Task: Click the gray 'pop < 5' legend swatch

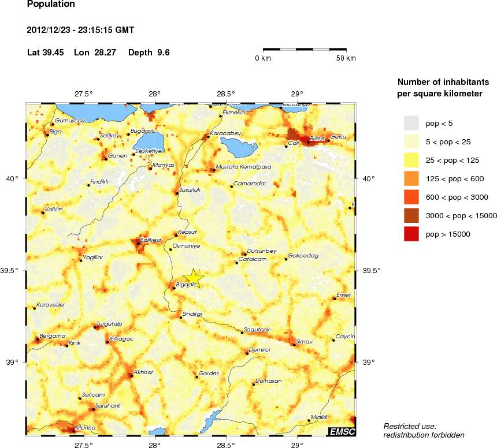Action: click(411, 123)
